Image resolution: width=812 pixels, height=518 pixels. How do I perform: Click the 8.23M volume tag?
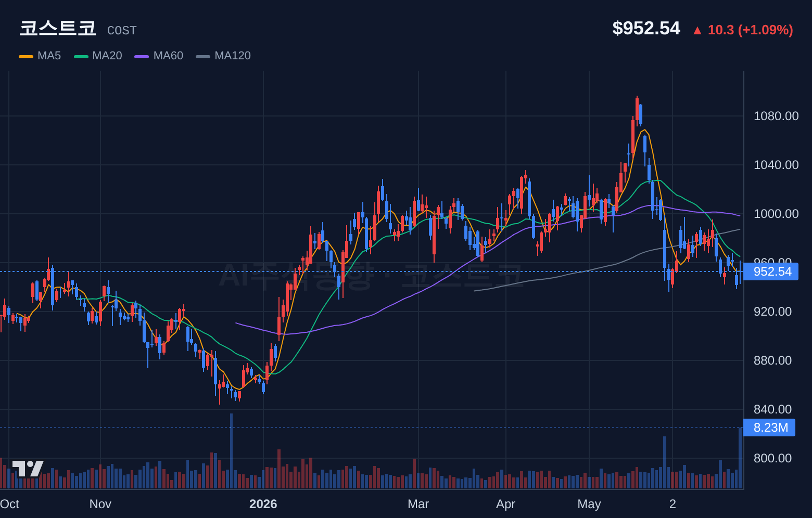tap(769, 428)
